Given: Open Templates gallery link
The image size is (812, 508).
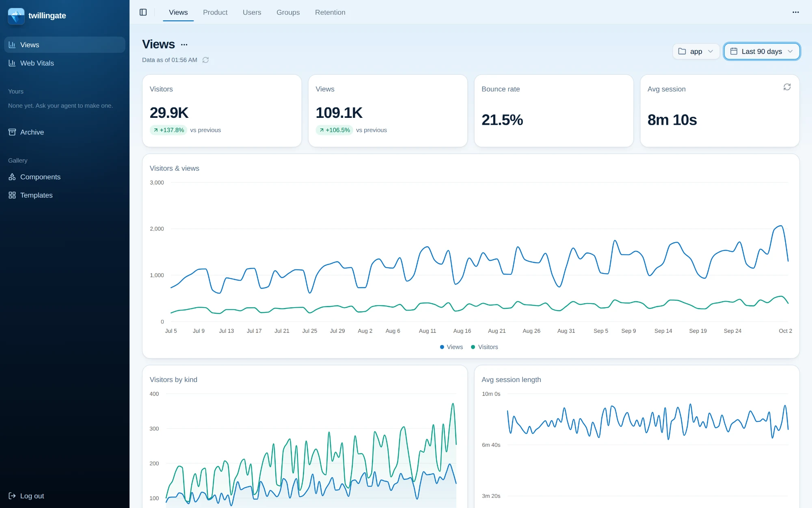Looking at the screenshot, I should pyautogui.click(x=65, y=195).
